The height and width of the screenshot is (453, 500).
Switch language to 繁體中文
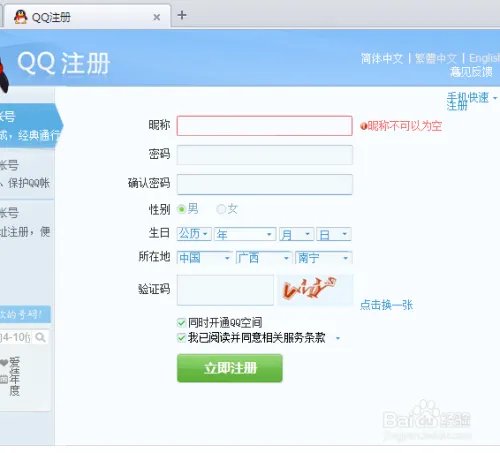(435, 59)
